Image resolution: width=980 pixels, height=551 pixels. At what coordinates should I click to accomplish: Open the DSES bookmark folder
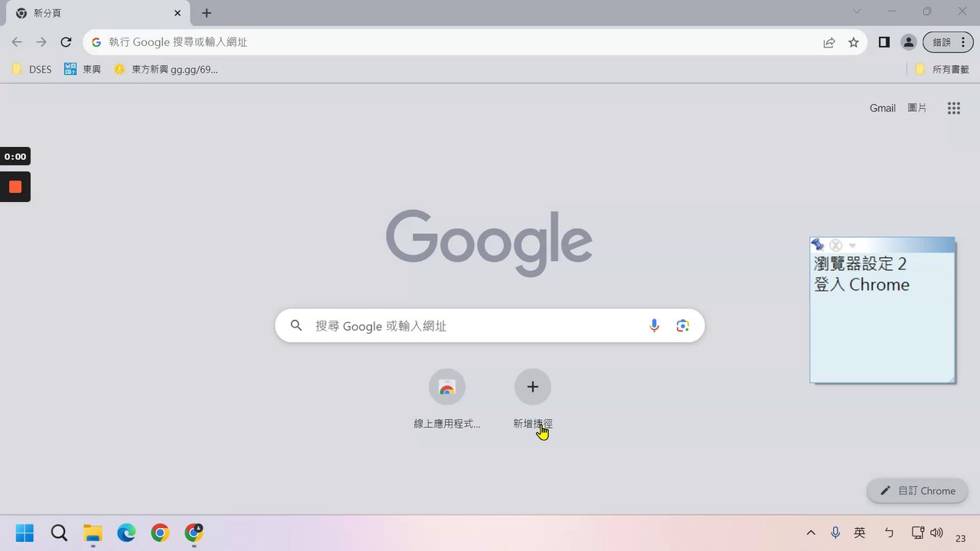coord(32,69)
